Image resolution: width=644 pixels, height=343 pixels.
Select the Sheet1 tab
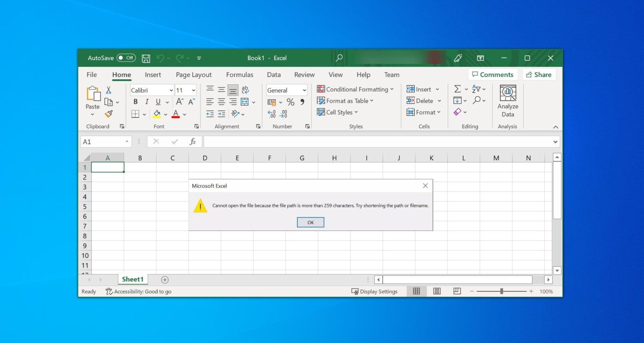(132, 279)
